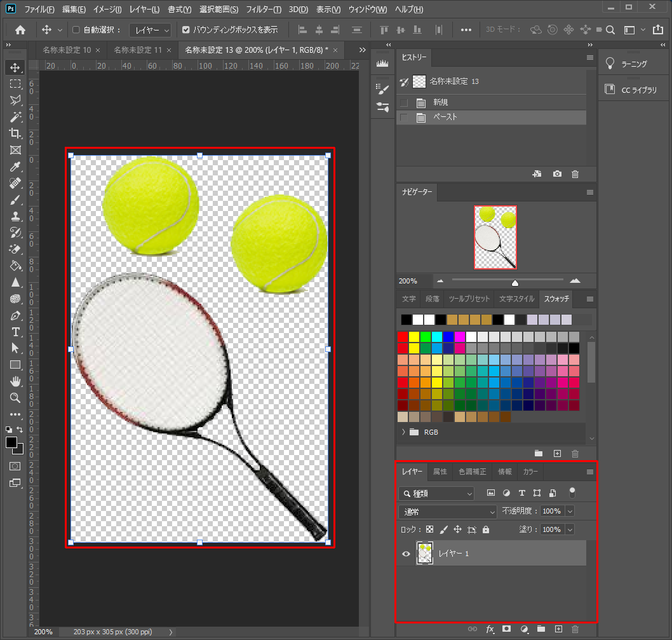
Task: Toggle the layer filter on/off switch
Action: click(572, 493)
